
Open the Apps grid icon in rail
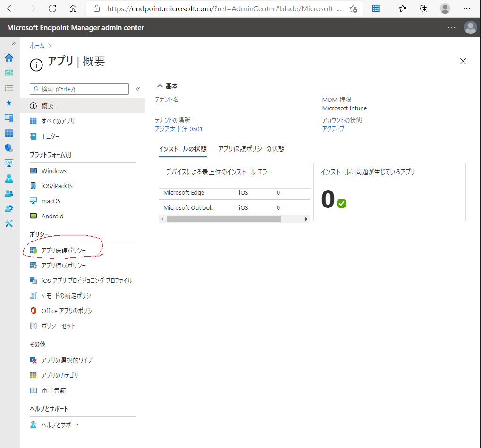pos(9,133)
